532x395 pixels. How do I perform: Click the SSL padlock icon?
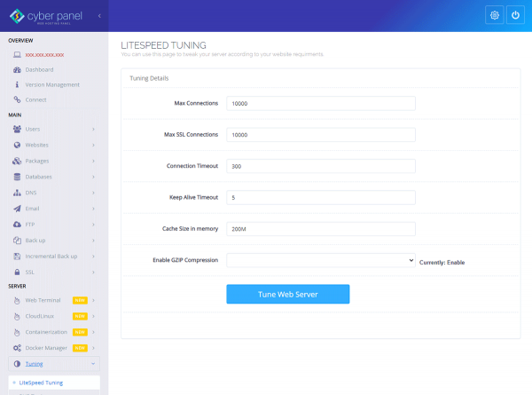[17, 272]
